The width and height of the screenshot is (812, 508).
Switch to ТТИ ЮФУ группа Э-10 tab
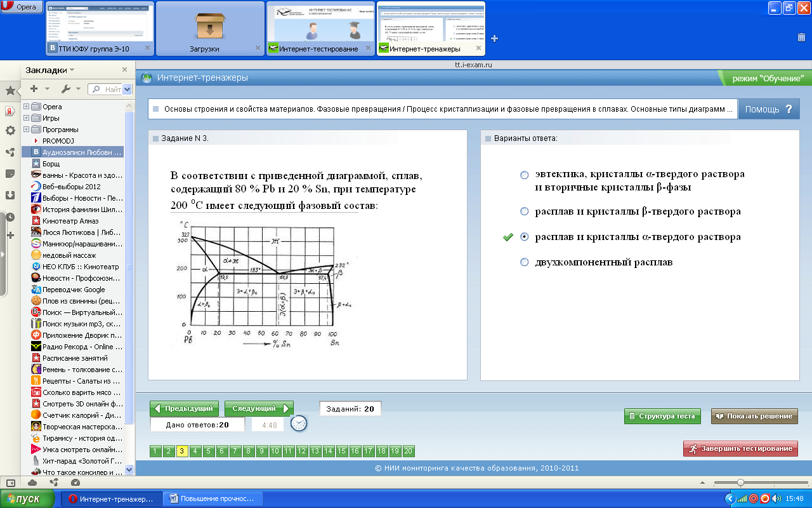[x=100, y=29]
